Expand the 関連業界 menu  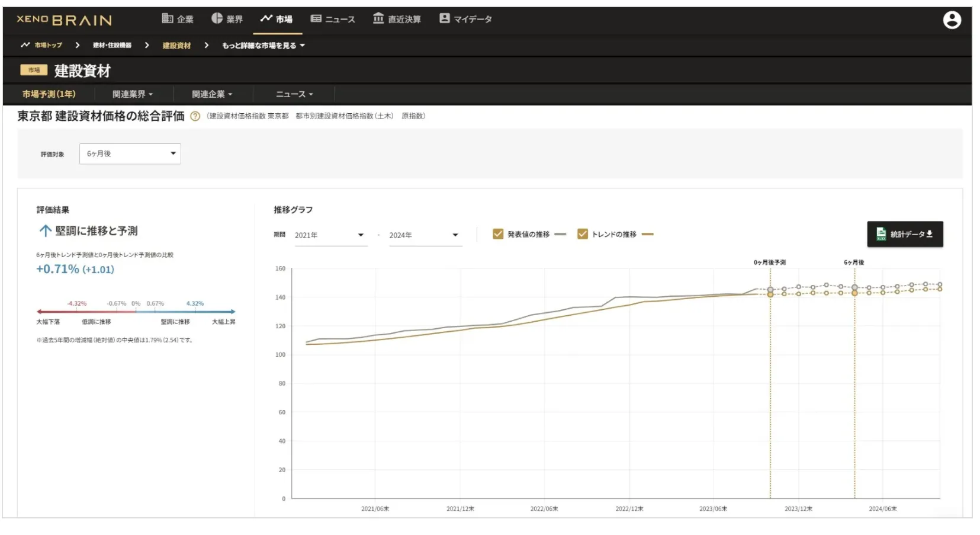[x=133, y=94]
